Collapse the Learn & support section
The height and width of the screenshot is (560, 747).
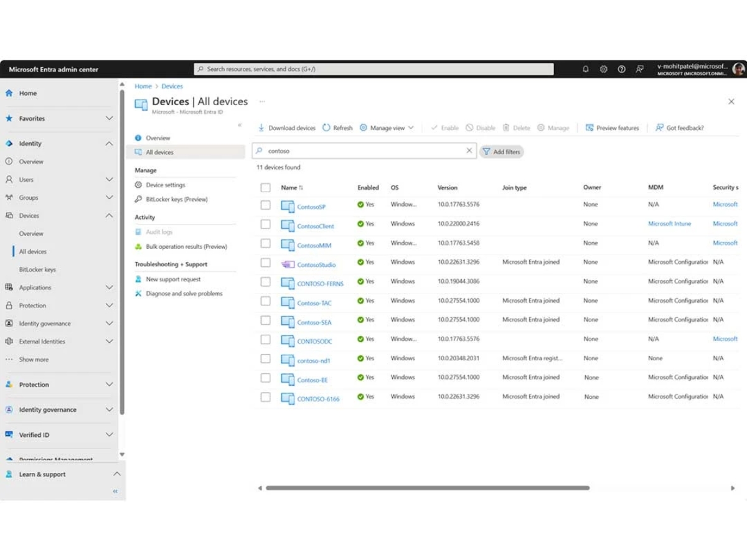pos(116,474)
